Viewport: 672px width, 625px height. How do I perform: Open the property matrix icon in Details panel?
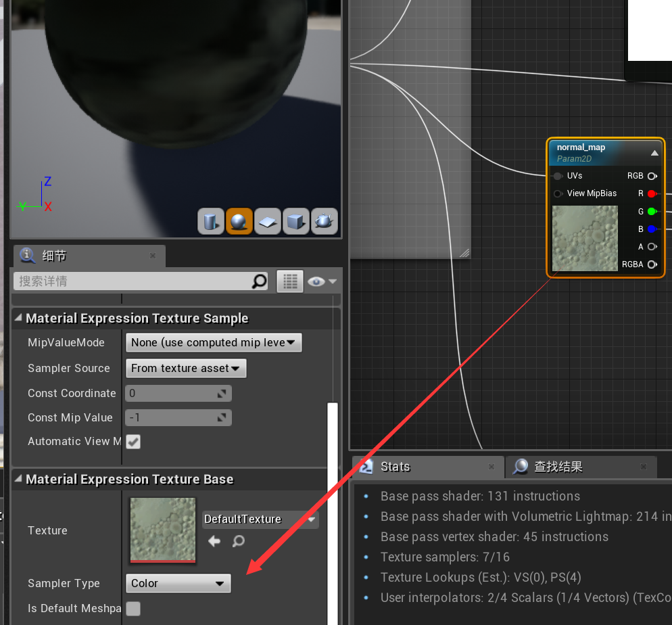[x=289, y=281]
